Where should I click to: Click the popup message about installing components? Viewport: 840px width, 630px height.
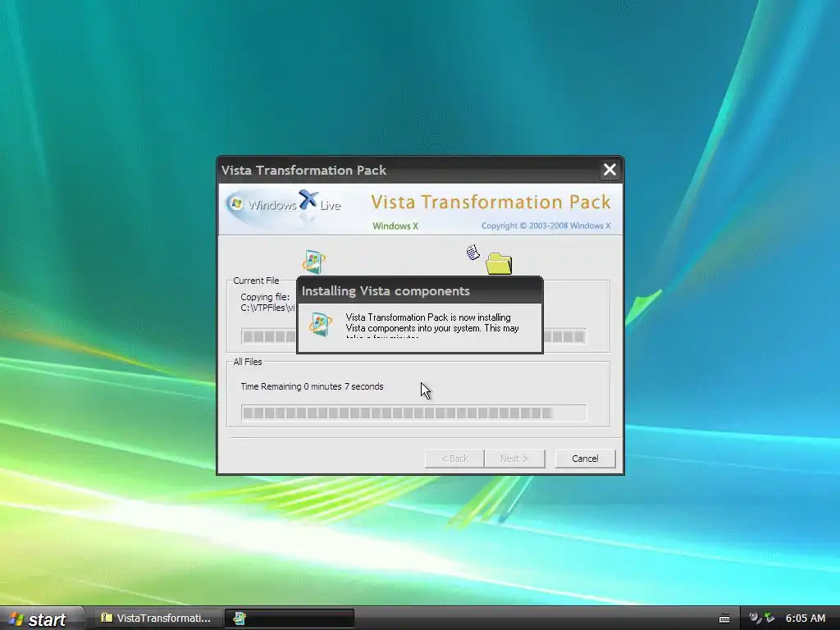tap(432, 326)
